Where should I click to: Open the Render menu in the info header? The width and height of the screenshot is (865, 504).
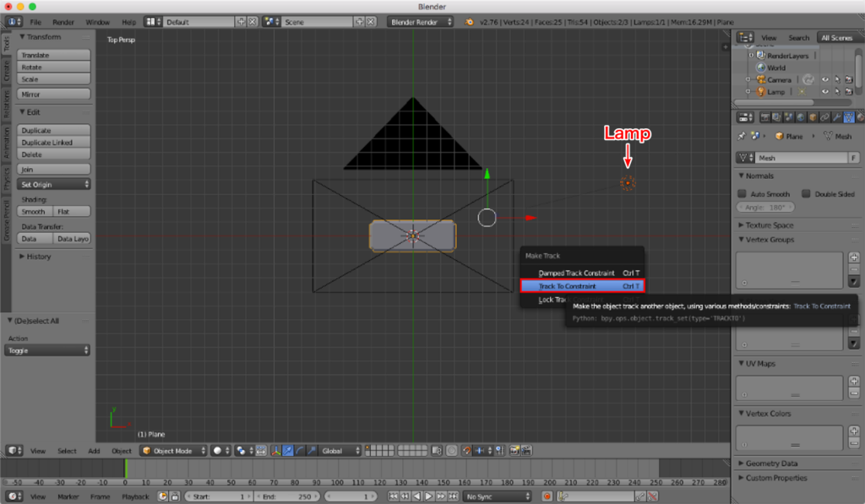[63, 22]
